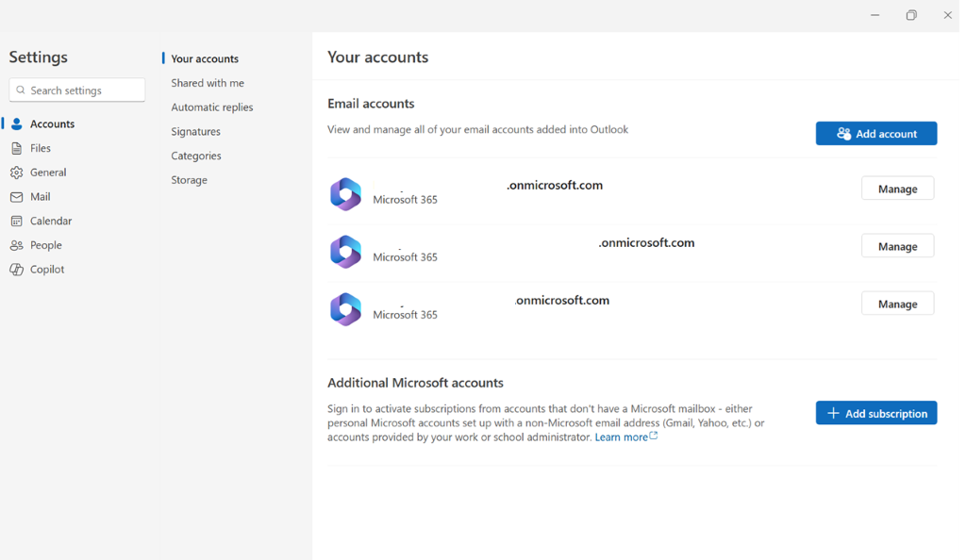This screenshot has width=966, height=560.
Task: Open the Signatures settings page
Action: (x=196, y=132)
